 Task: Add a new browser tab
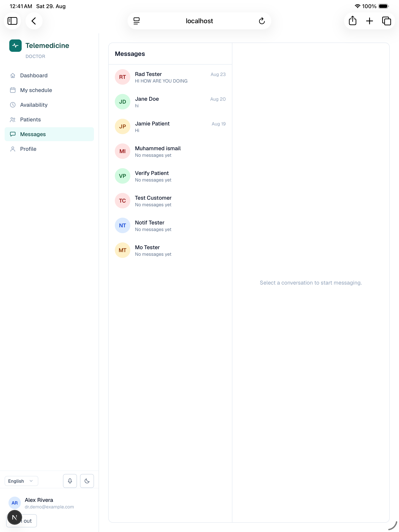click(369, 21)
